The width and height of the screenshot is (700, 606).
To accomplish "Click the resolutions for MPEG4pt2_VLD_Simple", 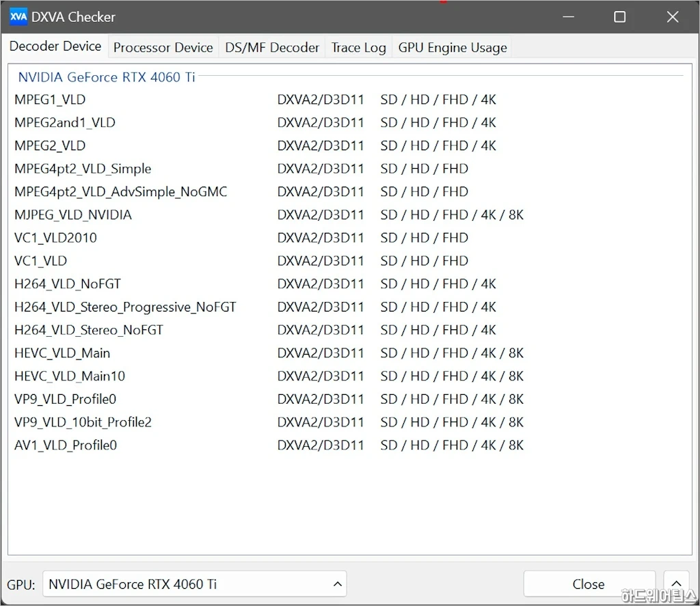I will pos(424,169).
